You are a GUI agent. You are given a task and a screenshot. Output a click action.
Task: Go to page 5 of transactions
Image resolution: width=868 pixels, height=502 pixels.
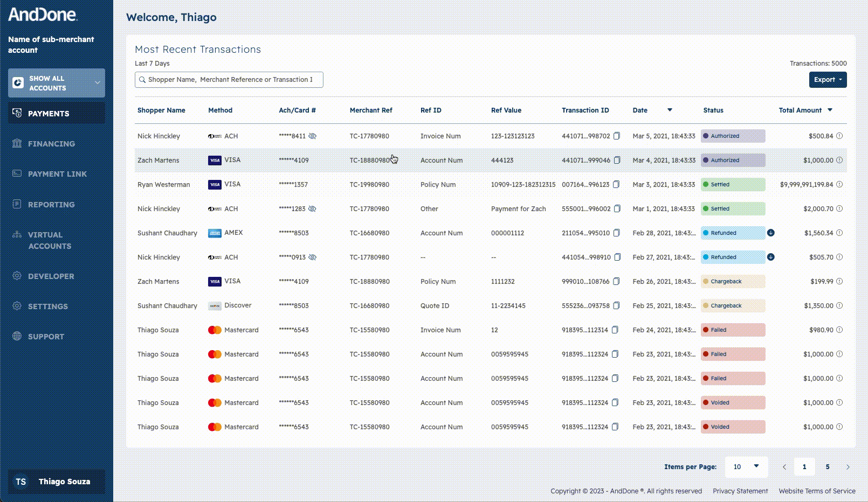828,467
